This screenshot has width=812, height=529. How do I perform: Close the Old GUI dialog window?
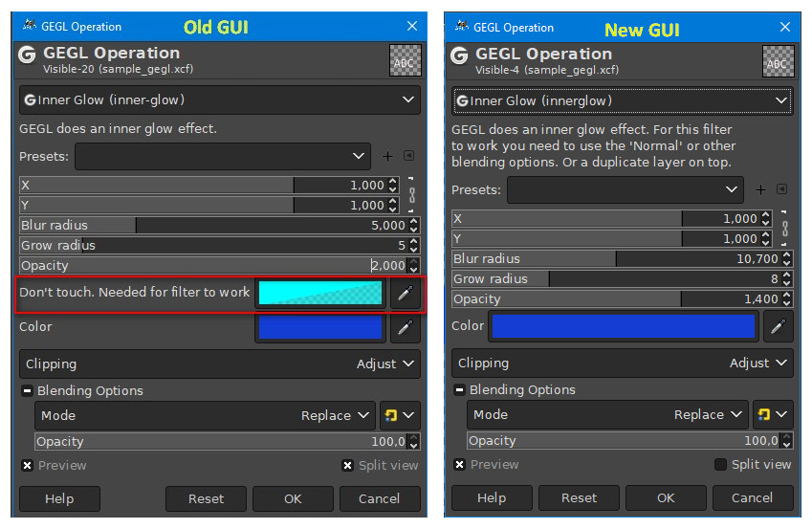point(412,26)
